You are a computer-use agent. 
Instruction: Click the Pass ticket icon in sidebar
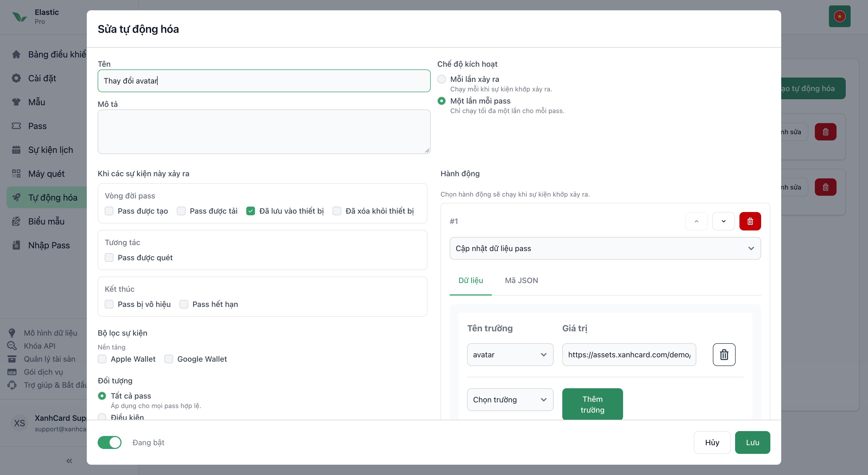(x=16, y=126)
